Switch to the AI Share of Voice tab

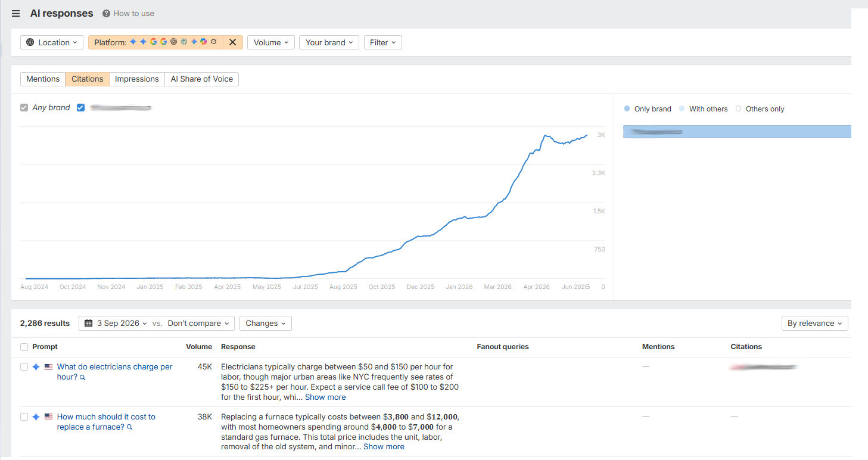[202, 79]
